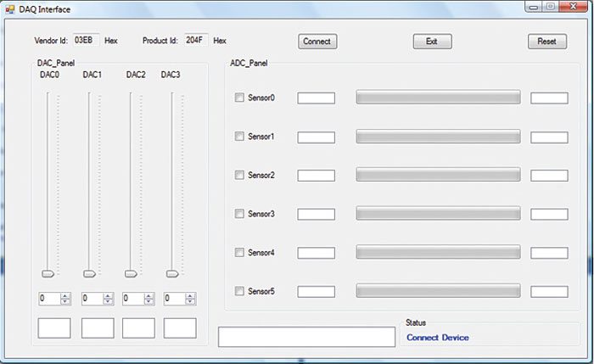Screen dimensions: 594x364
Task: Check the Sensor3 checkbox
Action: click(x=239, y=214)
